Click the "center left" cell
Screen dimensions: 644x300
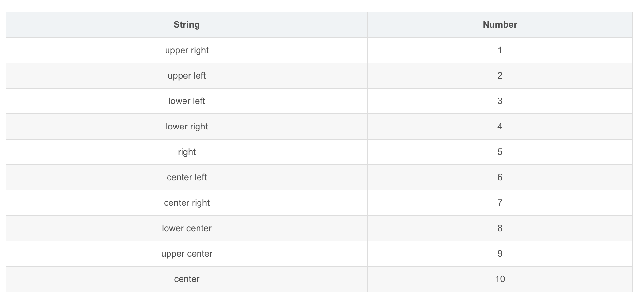[186, 177]
